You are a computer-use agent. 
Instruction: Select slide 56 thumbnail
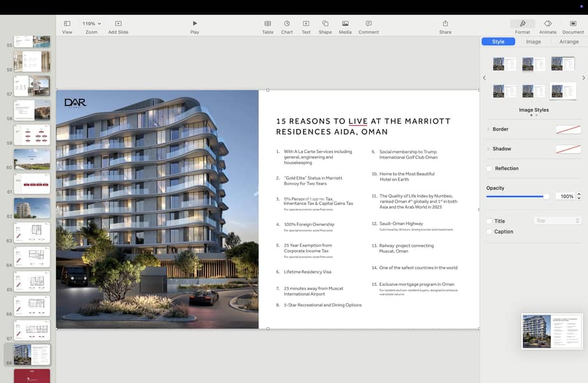tap(32, 61)
